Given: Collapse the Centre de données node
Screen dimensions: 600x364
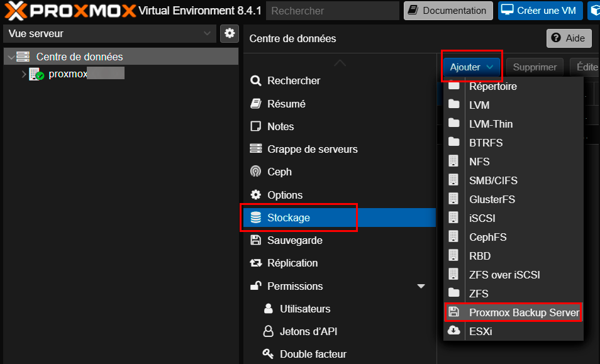Looking at the screenshot, I should pyautogui.click(x=11, y=57).
